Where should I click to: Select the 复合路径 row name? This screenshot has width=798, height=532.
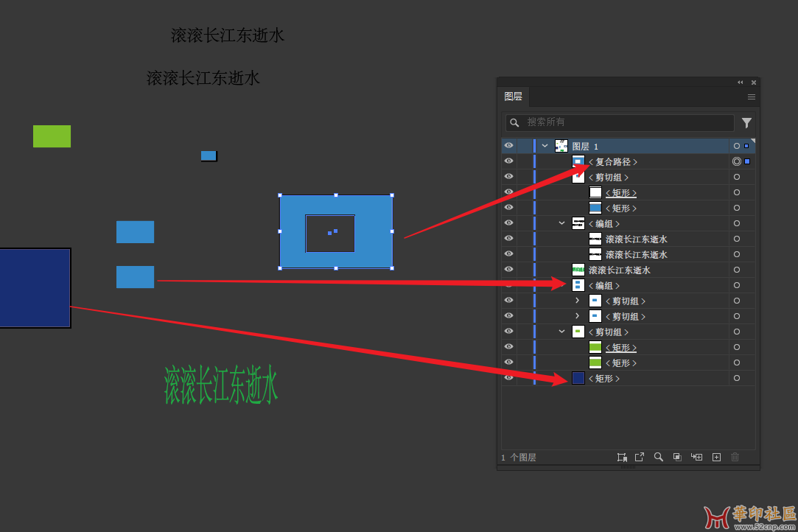point(613,162)
